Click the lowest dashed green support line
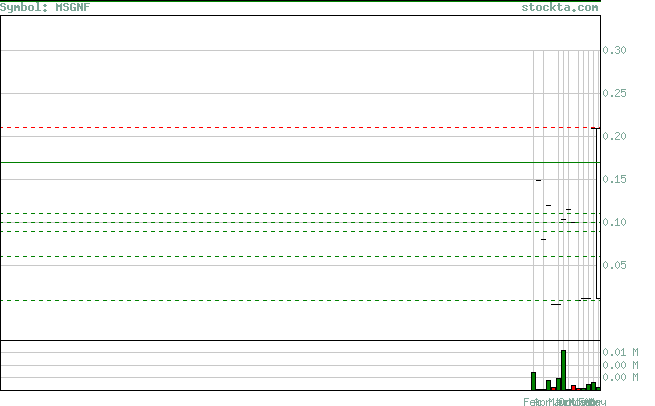 (x=300, y=300)
